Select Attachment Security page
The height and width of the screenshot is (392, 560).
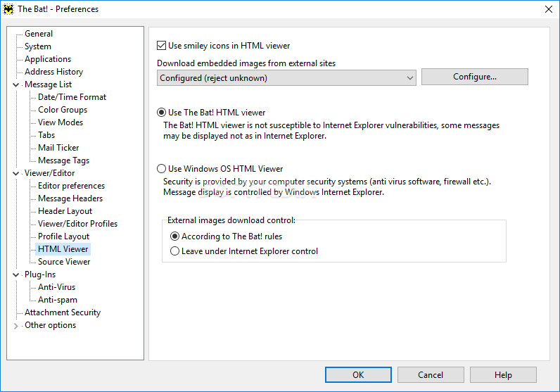pos(63,312)
